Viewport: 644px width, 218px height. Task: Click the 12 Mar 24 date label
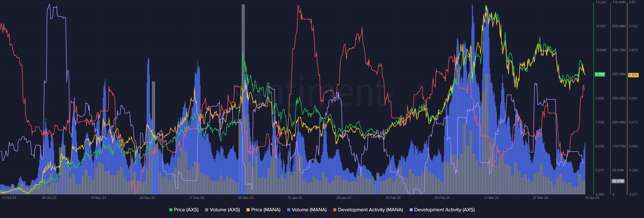click(x=491, y=198)
